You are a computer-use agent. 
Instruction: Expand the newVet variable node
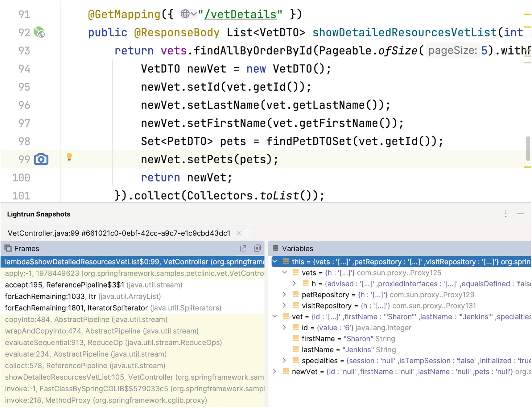(274, 372)
